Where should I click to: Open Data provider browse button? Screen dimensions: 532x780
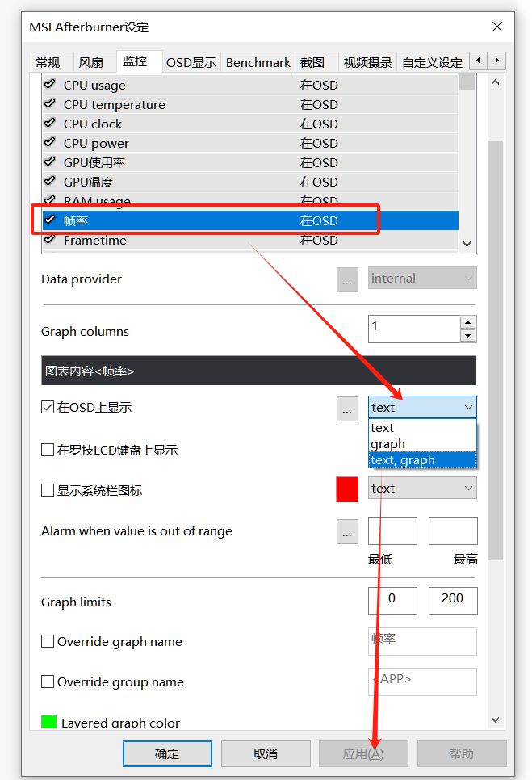click(347, 279)
